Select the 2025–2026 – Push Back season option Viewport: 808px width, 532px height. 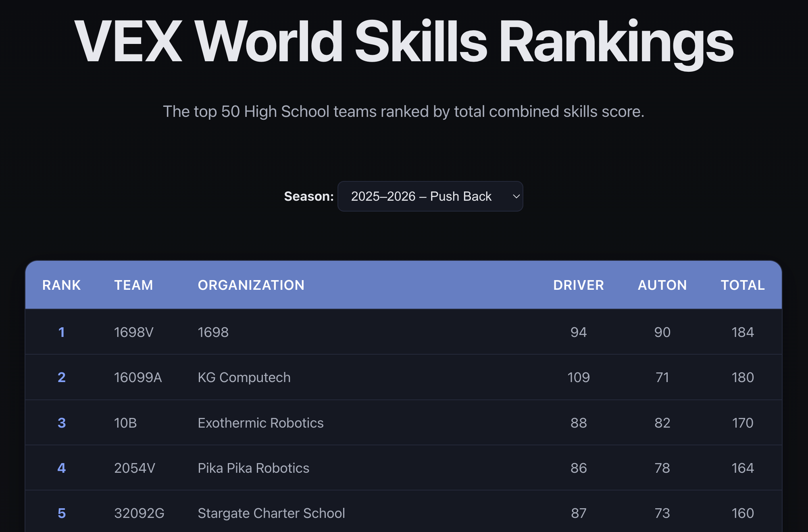421,196
